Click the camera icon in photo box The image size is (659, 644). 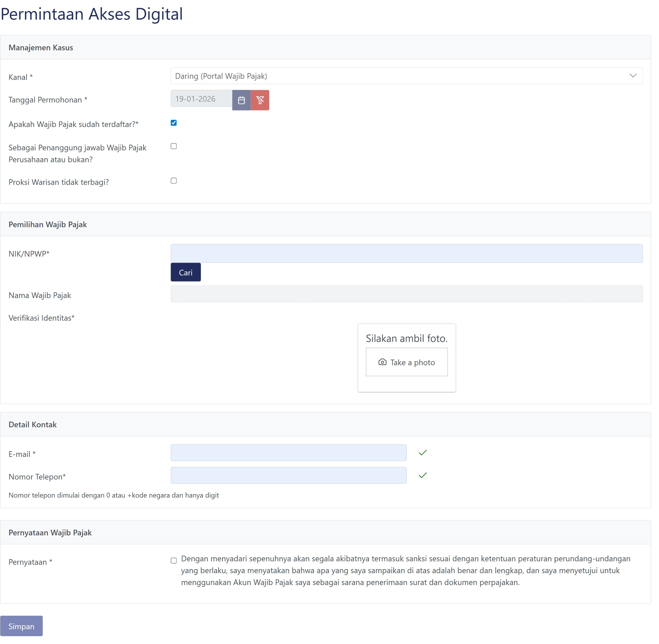click(x=382, y=362)
